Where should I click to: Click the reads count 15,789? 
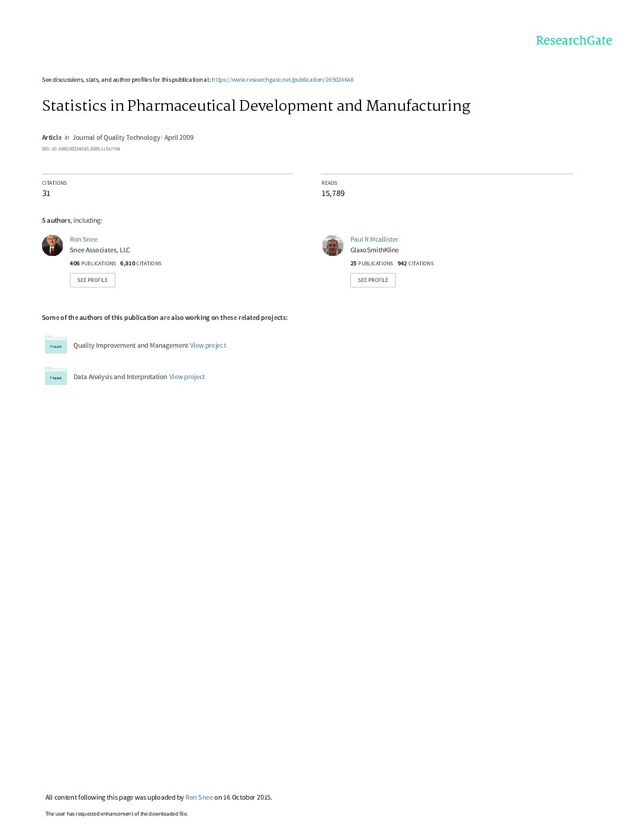(333, 194)
